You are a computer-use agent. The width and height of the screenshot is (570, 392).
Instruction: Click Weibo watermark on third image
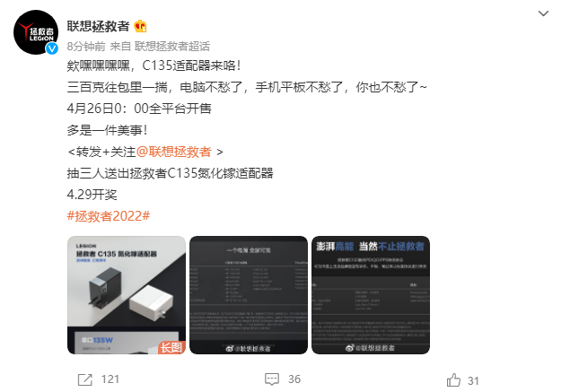click(x=370, y=348)
